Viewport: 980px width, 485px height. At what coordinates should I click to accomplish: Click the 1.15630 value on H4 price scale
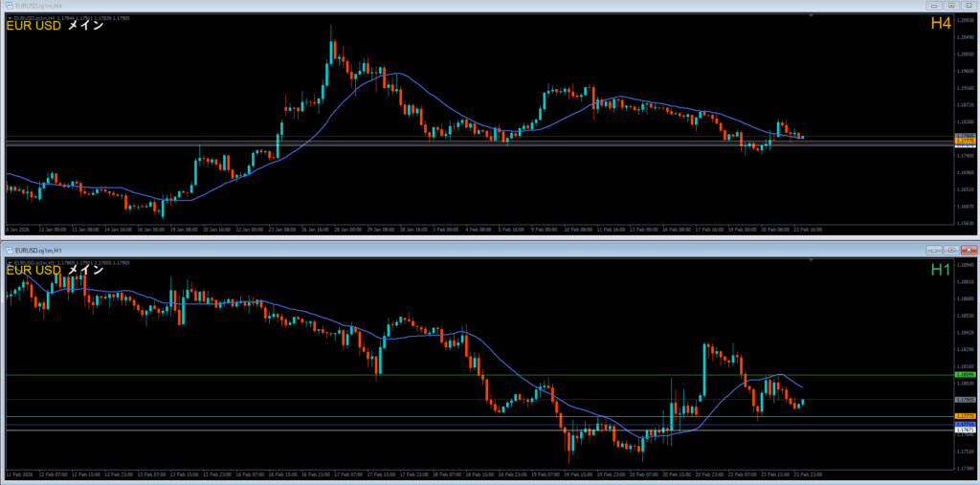(965, 223)
